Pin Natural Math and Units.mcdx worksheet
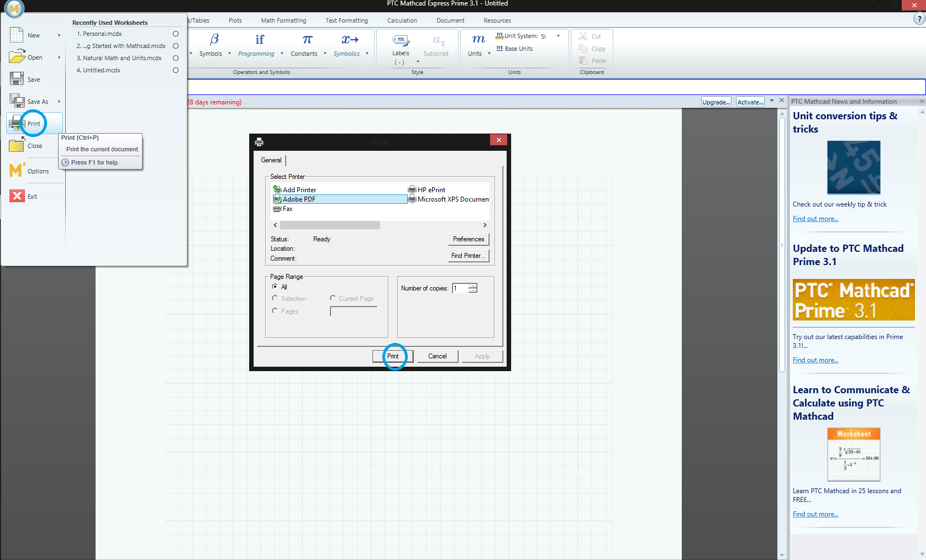926x560 pixels. tap(176, 58)
